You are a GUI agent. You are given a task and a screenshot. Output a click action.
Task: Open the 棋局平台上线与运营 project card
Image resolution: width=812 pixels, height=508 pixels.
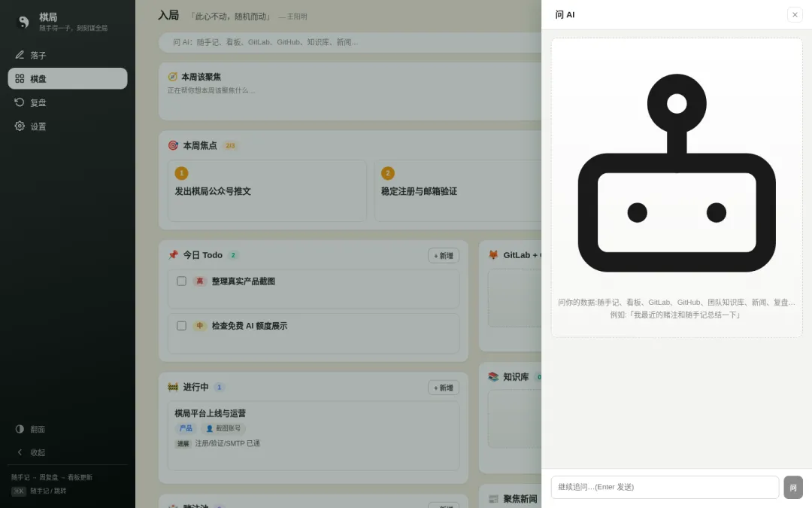click(314, 436)
